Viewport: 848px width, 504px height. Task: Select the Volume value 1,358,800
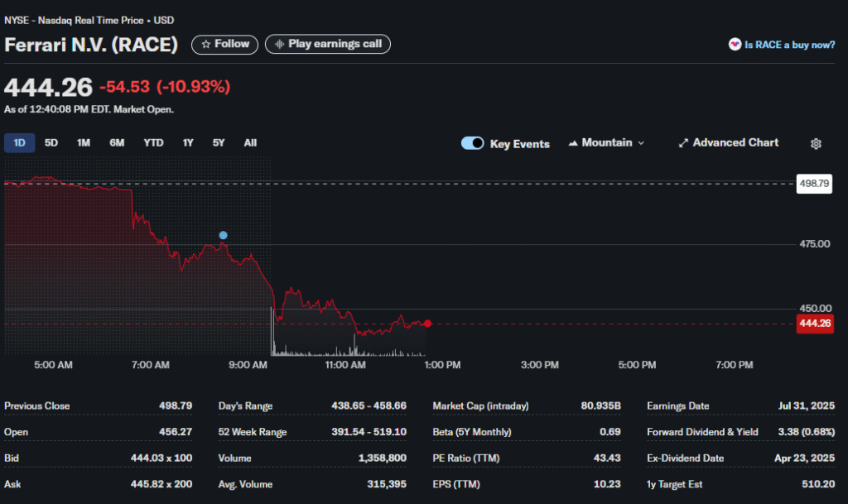point(382,458)
